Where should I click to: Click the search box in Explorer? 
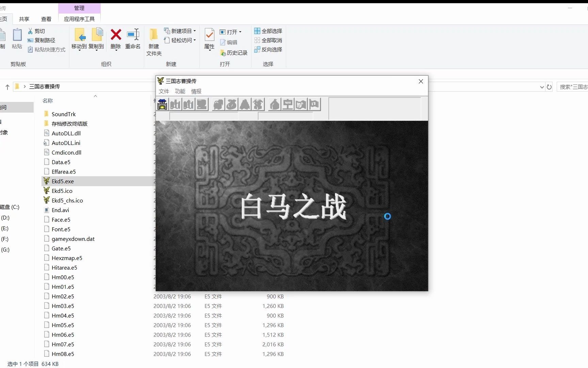pyautogui.click(x=573, y=87)
